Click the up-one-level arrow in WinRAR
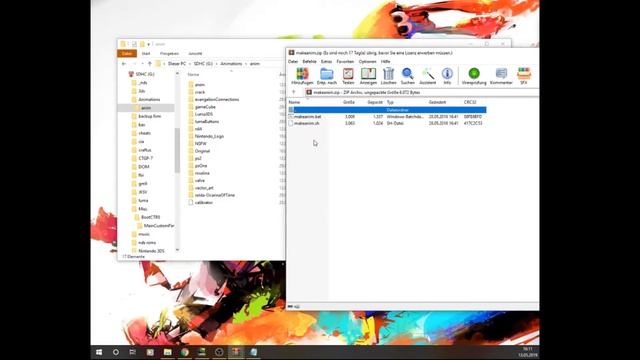Screen dimensions: 640x360 293,92
